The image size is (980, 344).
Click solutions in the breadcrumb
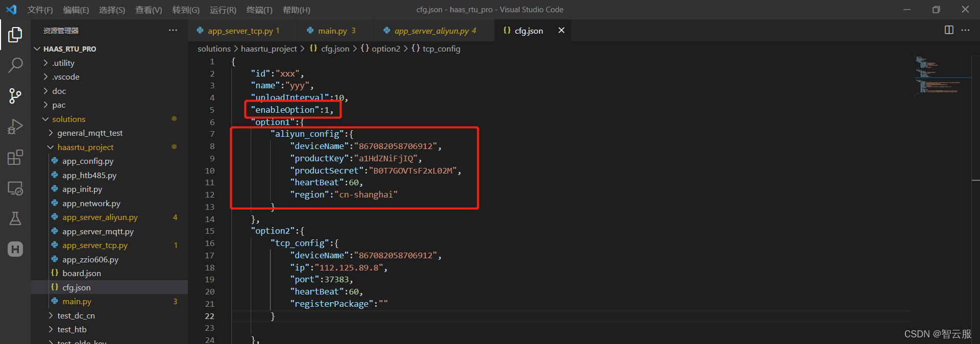[x=214, y=48]
